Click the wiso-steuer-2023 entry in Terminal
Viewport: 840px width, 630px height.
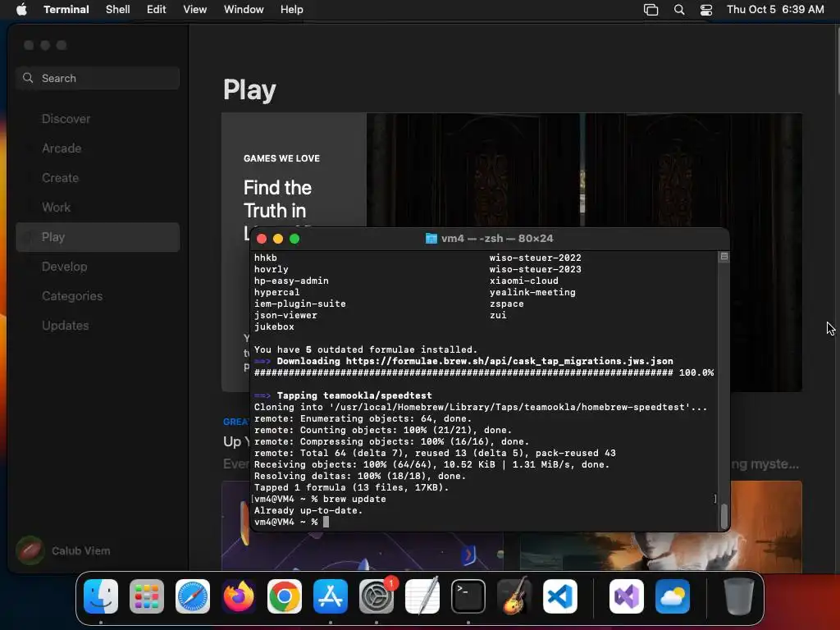click(535, 269)
